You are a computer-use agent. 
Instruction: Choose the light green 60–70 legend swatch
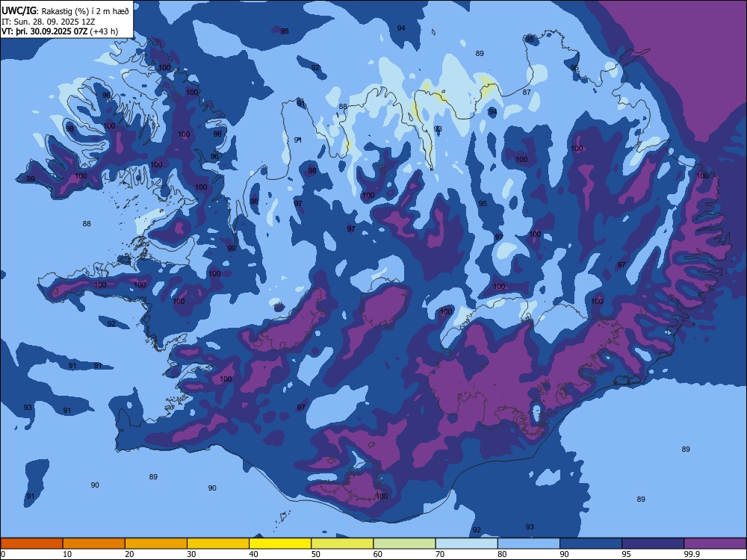point(404,544)
